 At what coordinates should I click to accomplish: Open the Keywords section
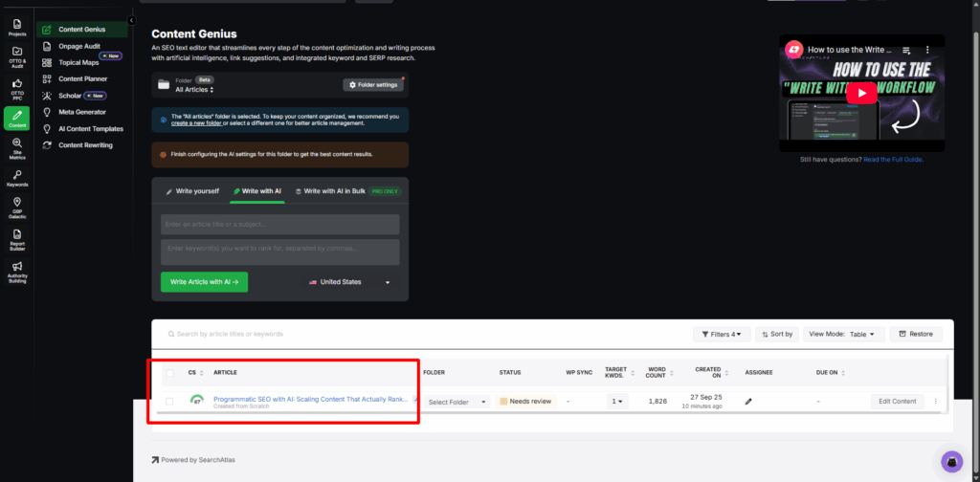pos(17,179)
